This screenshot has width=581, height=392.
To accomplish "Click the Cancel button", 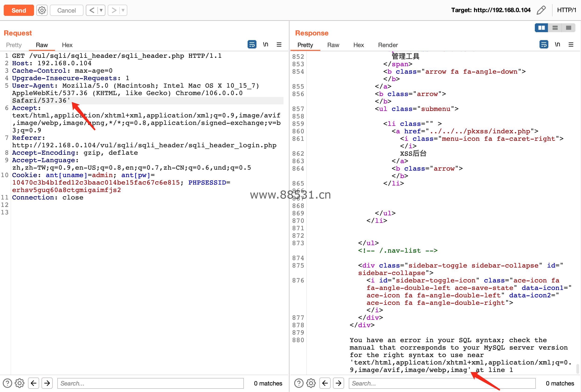I will (66, 10).
